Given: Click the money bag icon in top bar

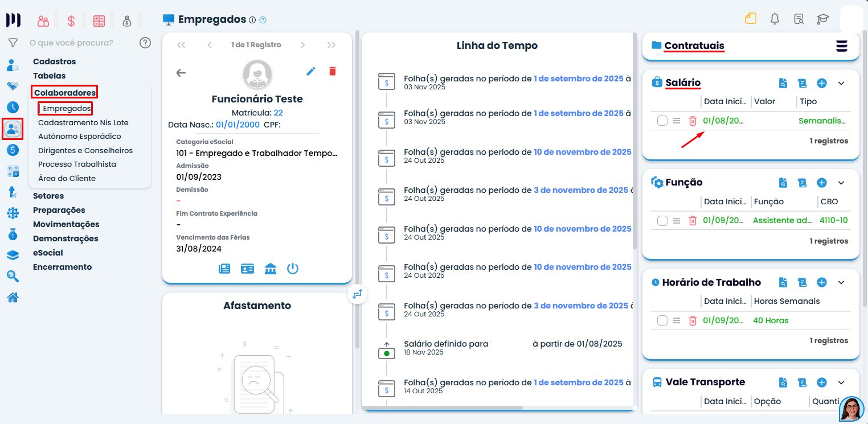Looking at the screenshot, I should click(x=126, y=21).
